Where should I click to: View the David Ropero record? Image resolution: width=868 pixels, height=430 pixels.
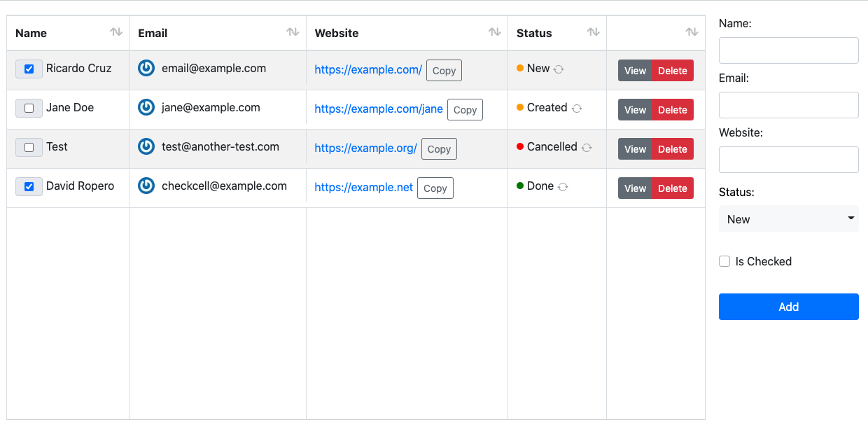[635, 188]
